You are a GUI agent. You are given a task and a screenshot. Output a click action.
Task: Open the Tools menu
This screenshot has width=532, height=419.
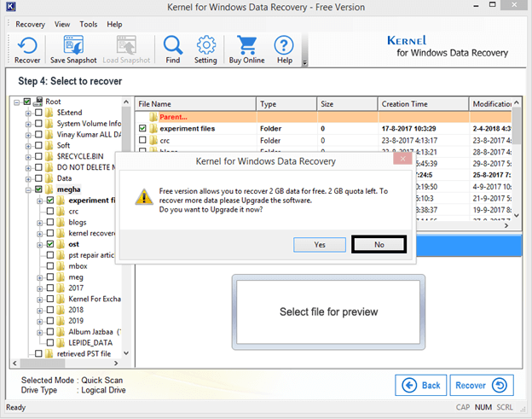[89, 25]
